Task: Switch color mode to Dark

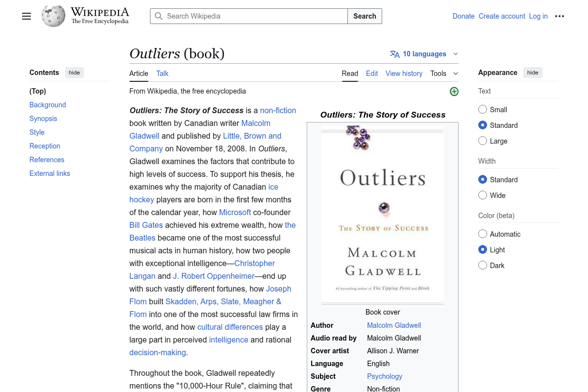Action: [x=483, y=265]
